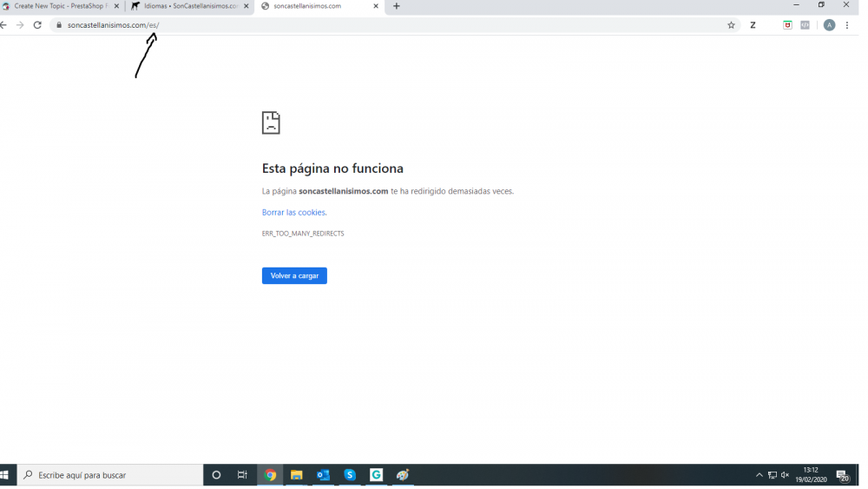
Task: Open the notification center icon
Action: pos(843,476)
